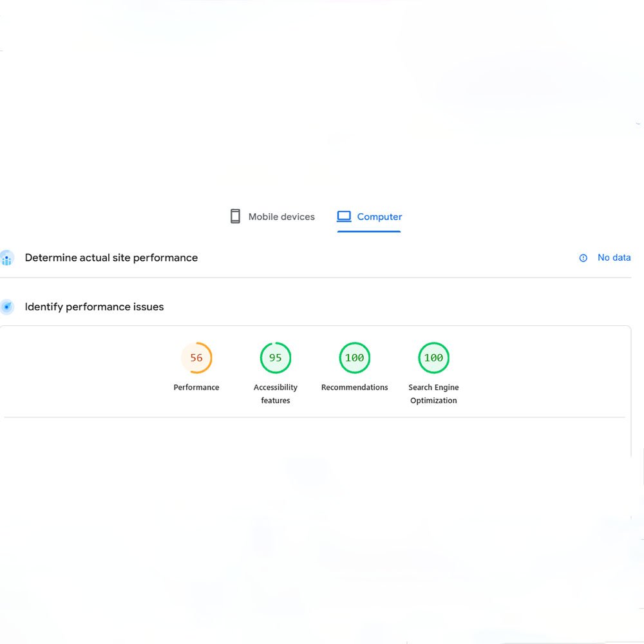Open the Search Engine Optimization label

point(433,393)
